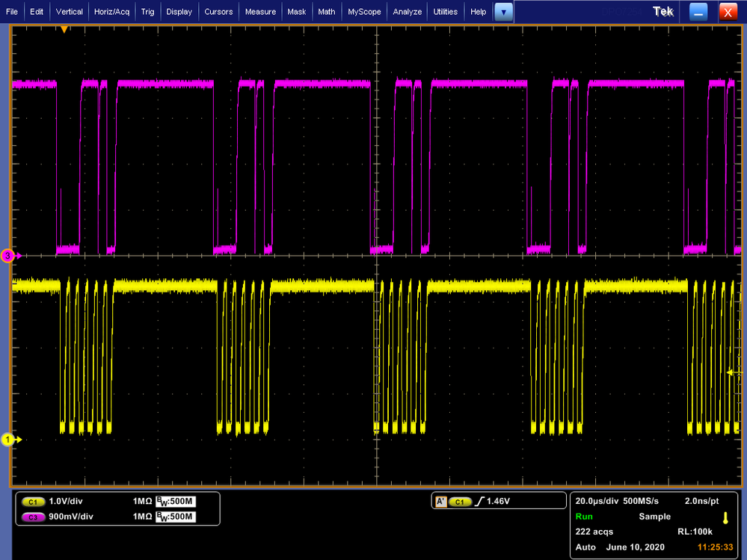Image resolution: width=747 pixels, height=560 pixels.
Task: Click the trigger source C1 badge
Action: 460,501
